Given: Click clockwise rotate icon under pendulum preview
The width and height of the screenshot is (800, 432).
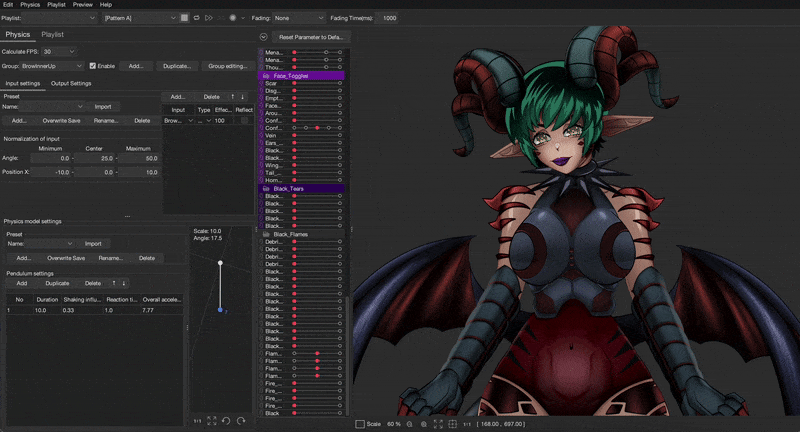Looking at the screenshot, I should pos(241,421).
